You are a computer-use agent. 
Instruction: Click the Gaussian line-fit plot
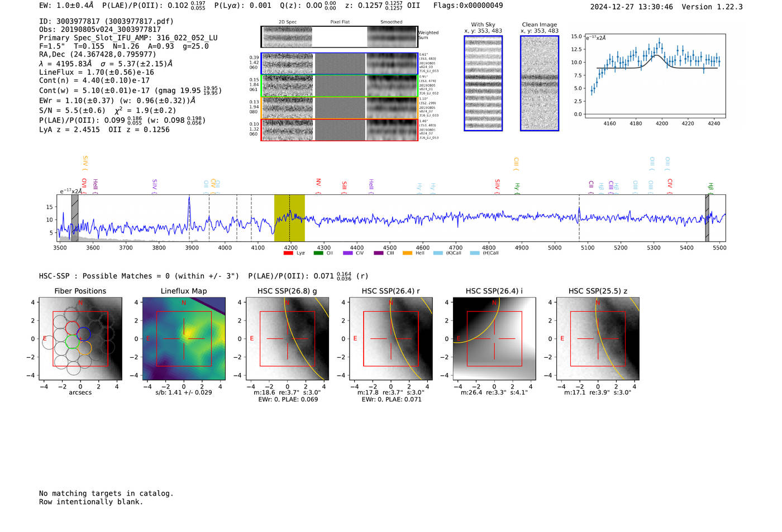pyautogui.click(x=655, y=76)
